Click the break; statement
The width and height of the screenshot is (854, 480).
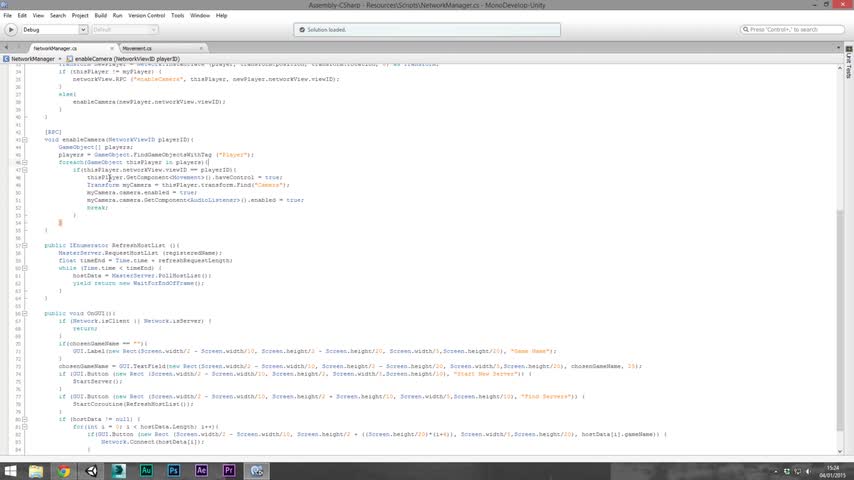coord(97,208)
